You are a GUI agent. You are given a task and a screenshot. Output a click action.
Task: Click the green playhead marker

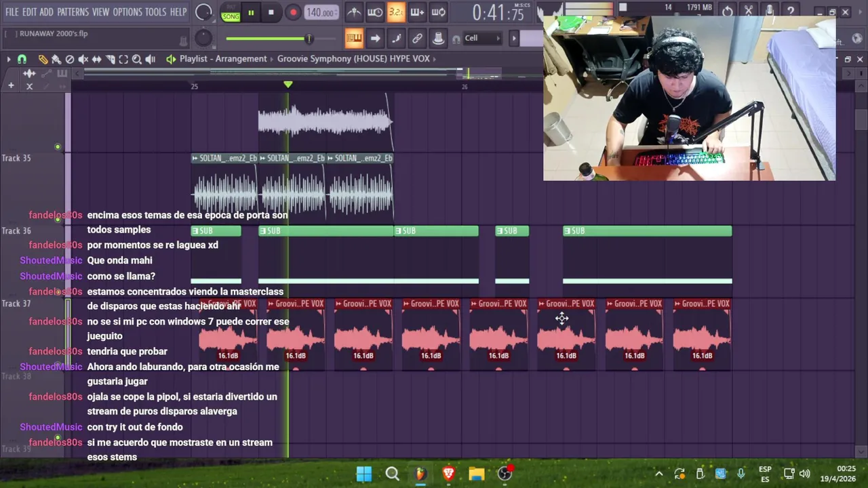288,84
